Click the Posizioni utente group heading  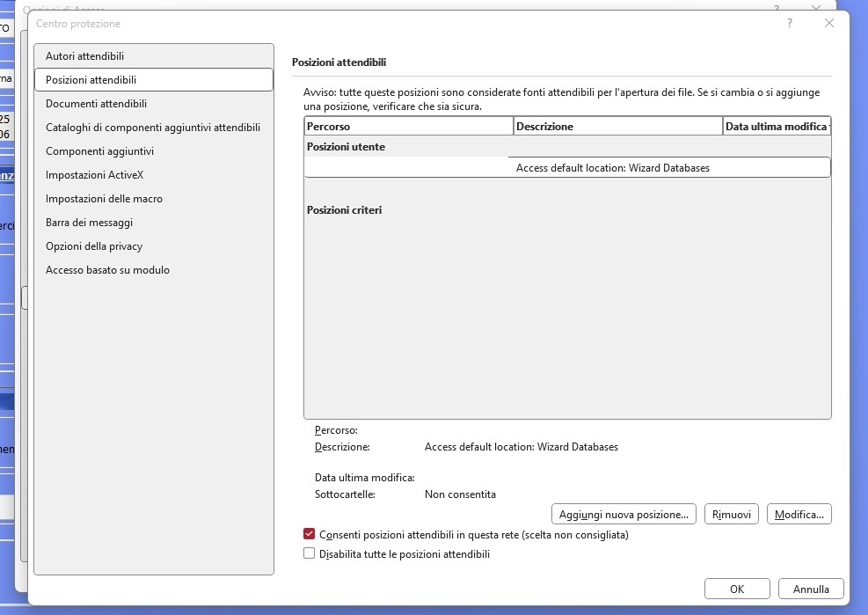tap(346, 147)
